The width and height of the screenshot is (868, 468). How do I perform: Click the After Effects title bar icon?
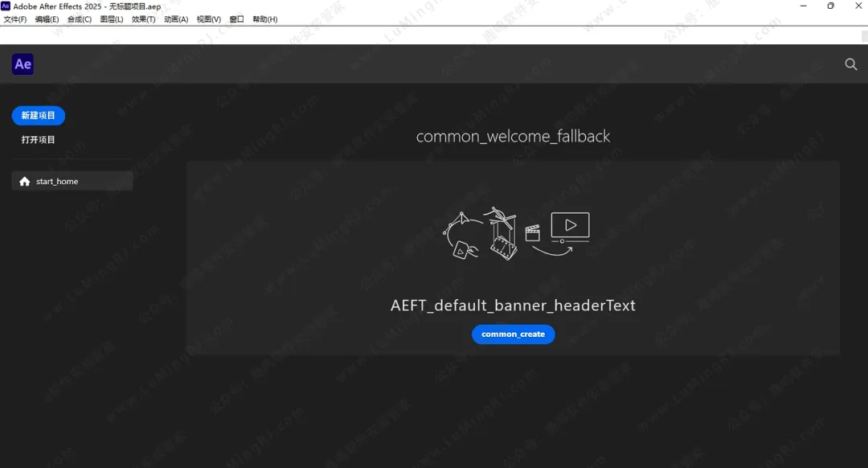click(x=6, y=6)
